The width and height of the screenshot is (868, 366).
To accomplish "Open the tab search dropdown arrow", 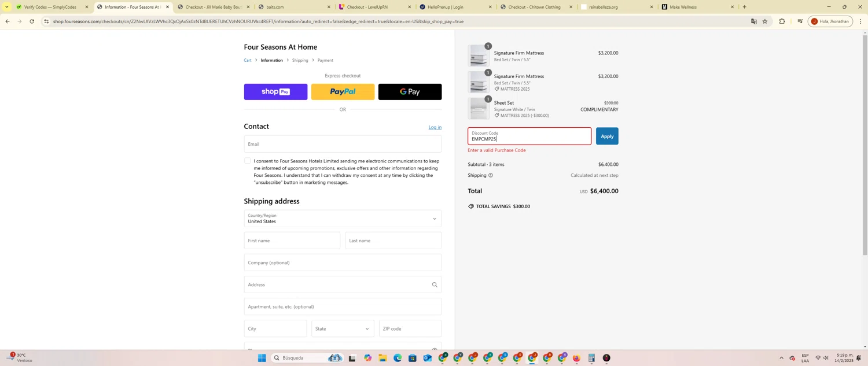I will [6, 7].
